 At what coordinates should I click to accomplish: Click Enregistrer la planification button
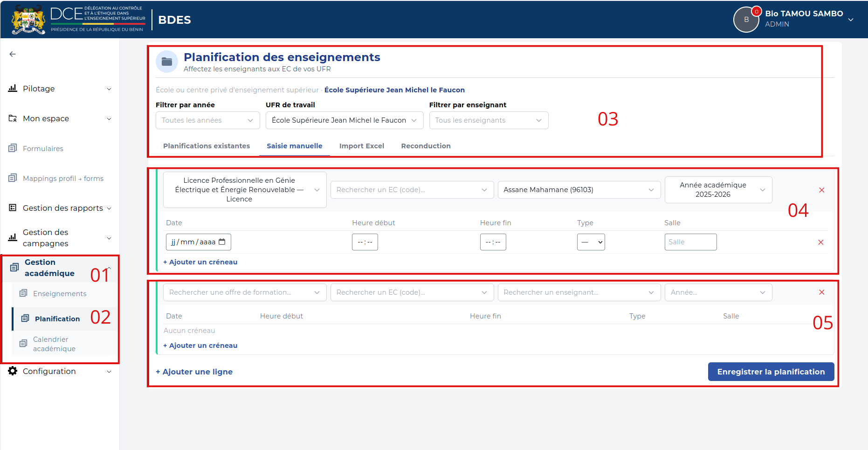[771, 372]
